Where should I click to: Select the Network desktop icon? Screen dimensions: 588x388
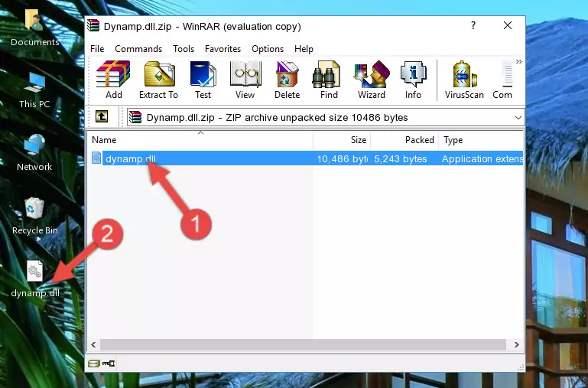click(34, 153)
